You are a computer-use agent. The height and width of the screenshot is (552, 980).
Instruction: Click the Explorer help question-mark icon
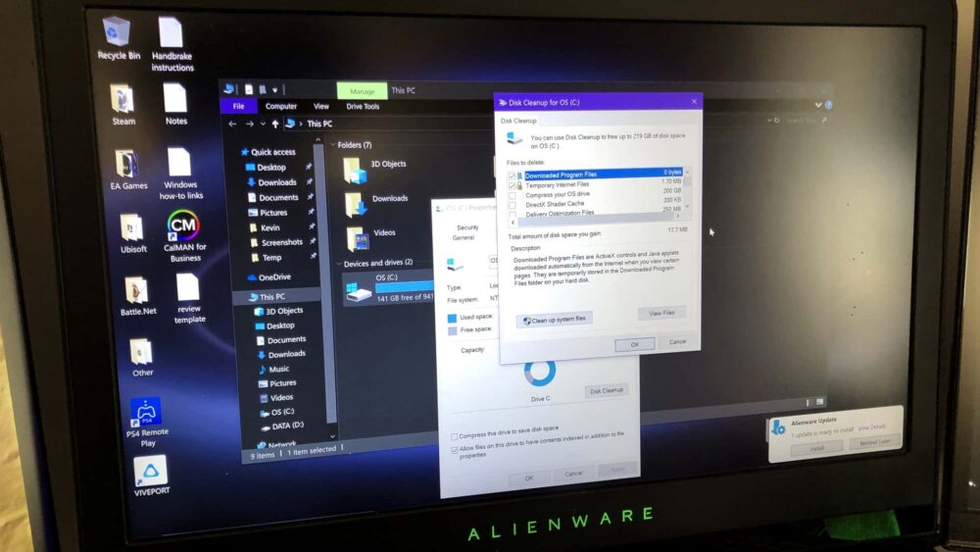click(x=829, y=104)
